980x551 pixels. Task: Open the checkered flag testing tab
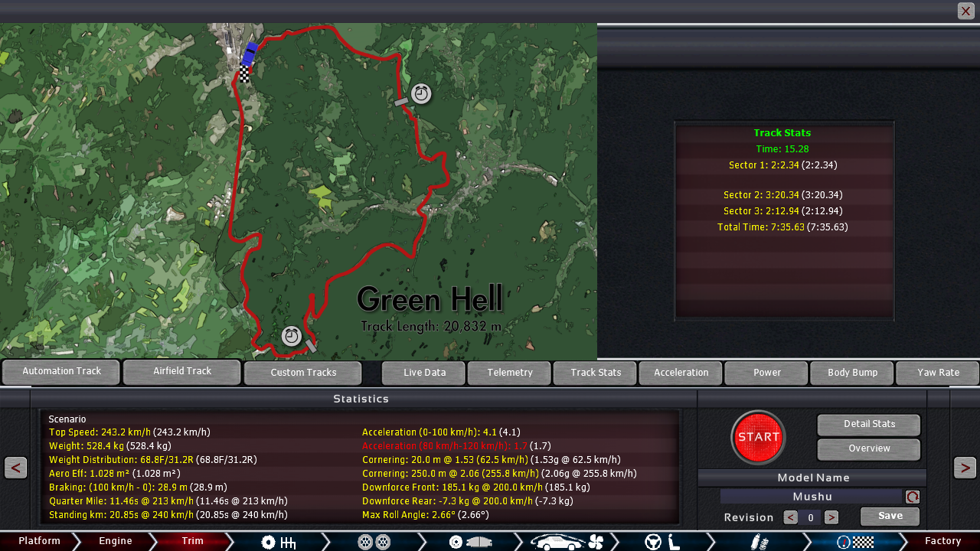pos(854,542)
